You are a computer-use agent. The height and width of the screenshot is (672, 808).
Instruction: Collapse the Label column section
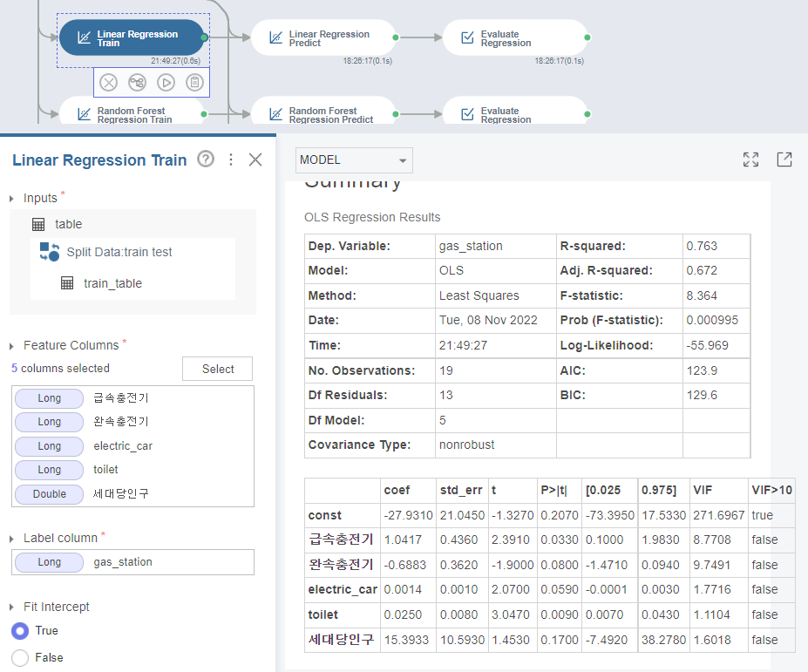11,539
